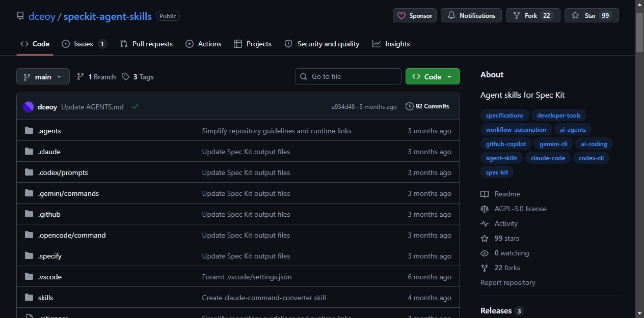
Task: Click the scrollbar down arrow
Action: pyautogui.click(x=640, y=313)
